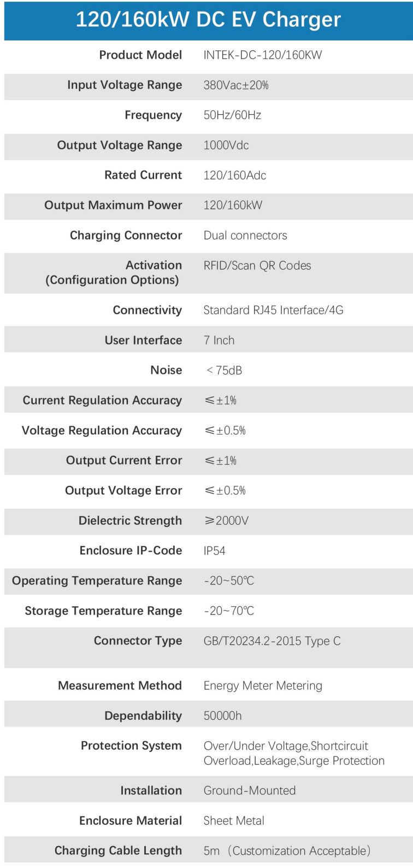Click the Output Maximum Power label
Screen dimensions: 413x868
pos(113,206)
